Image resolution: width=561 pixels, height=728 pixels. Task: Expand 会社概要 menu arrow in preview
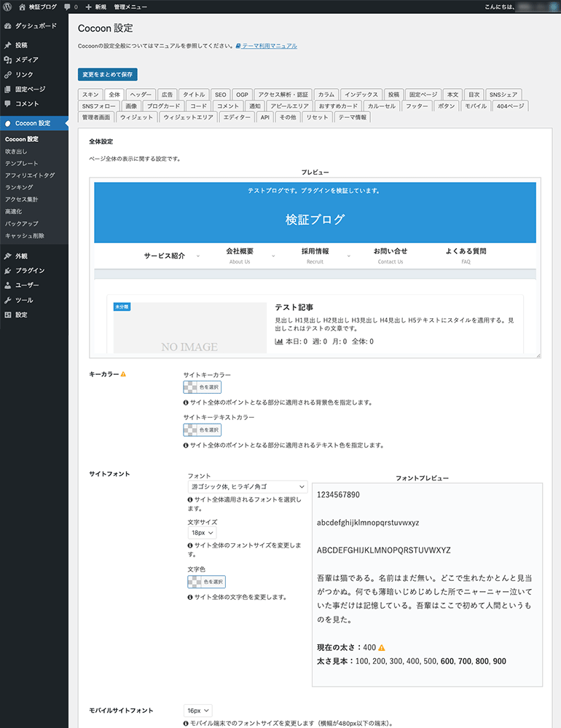(x=273, y=256)
